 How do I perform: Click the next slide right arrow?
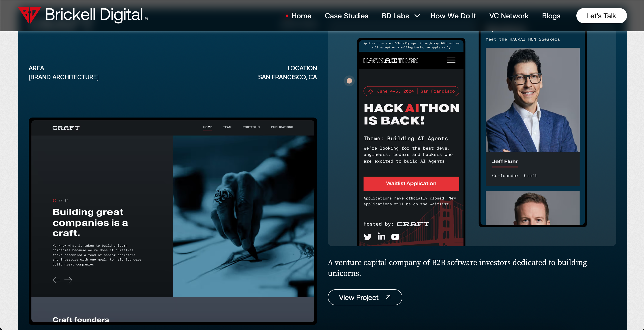pyautogui.click(x=68, y=280)
